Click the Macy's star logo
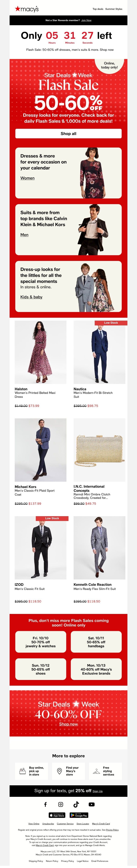The height and width of the screenshot is (868, 137). pos(26,9)
